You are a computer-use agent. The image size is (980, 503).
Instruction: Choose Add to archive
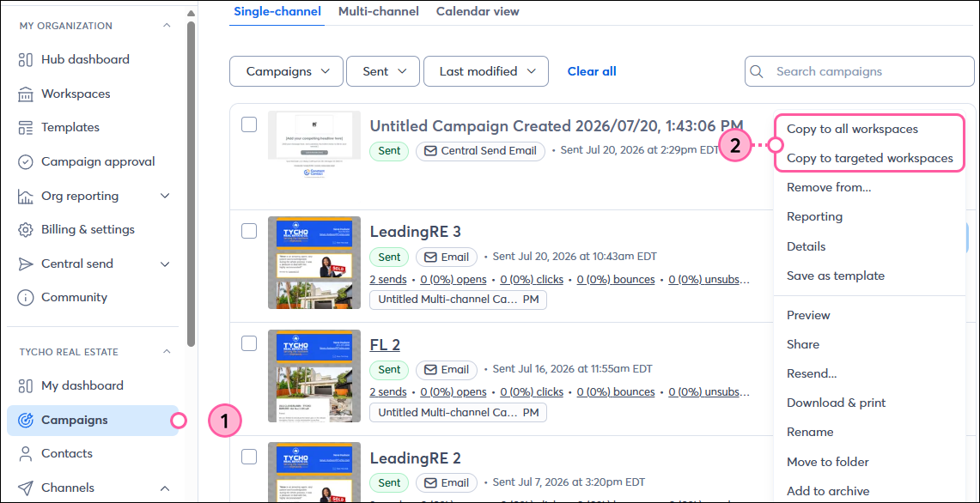(827, 492)
